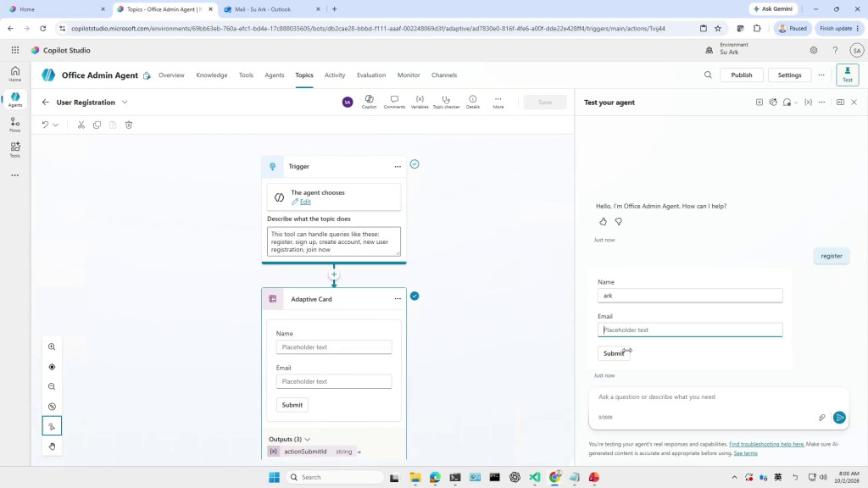
Task: Submit the registration form in test chat
Action: 614,353
